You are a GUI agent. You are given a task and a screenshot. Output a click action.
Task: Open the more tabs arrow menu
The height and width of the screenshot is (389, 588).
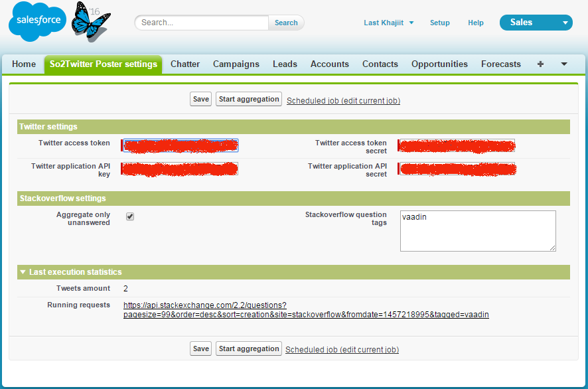pos(564,64)
